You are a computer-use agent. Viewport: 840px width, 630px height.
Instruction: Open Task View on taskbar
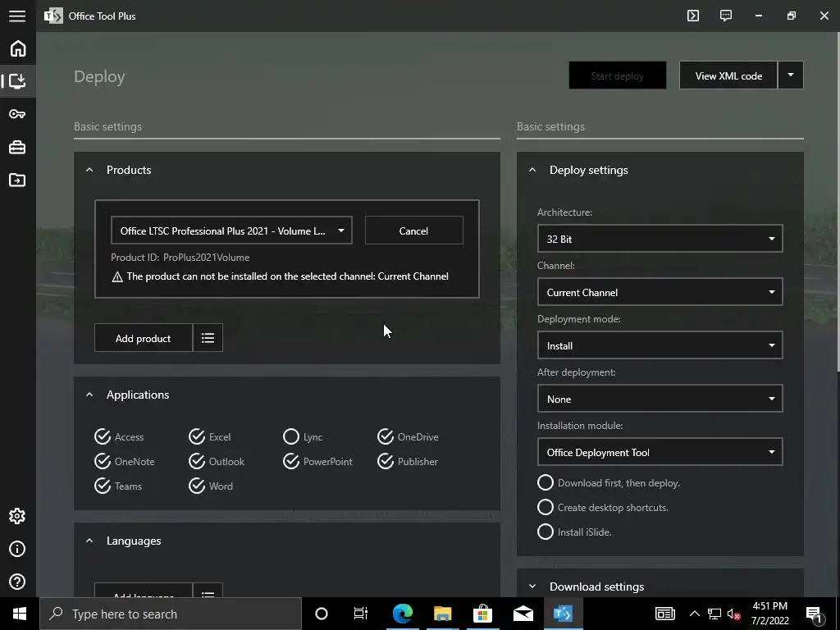click(x=361, y=614)
